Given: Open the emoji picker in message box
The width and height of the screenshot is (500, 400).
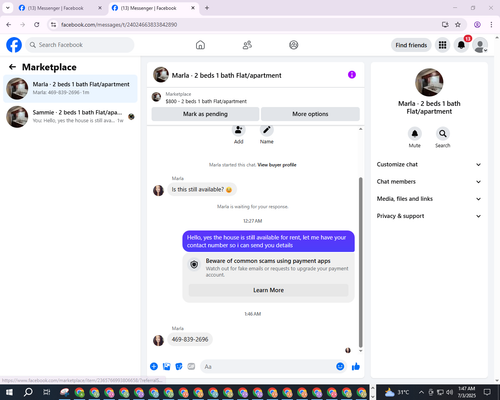Looking at the screenshot, I should click(x=340, y=366).
